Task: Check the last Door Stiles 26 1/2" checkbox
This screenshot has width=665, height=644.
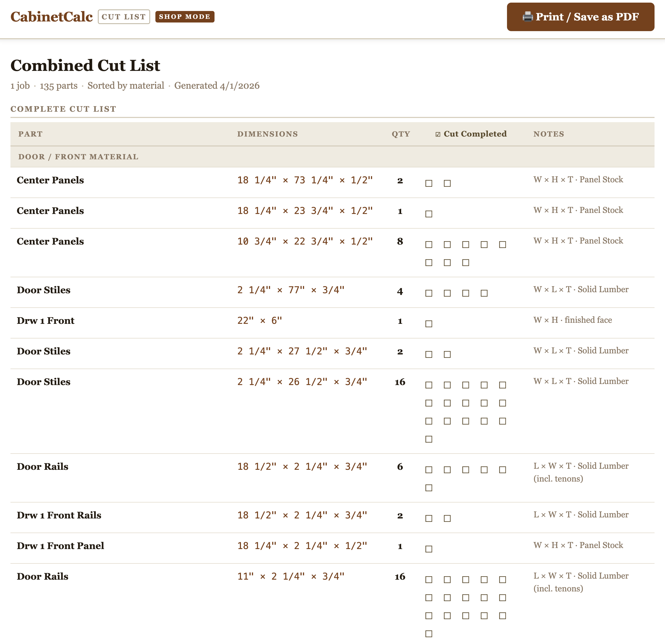Action: click(x=429, y=439)
